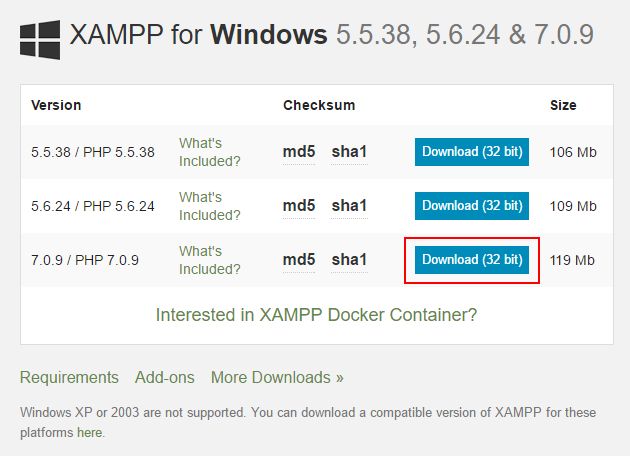Open the XAMPP Docker Container link

(316, 315)
